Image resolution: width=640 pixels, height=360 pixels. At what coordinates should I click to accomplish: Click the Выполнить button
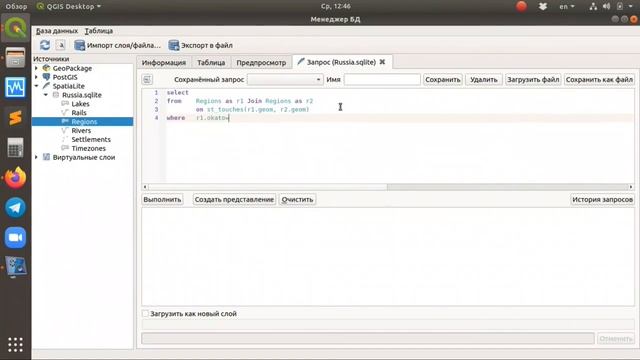[x=162, y=200]
